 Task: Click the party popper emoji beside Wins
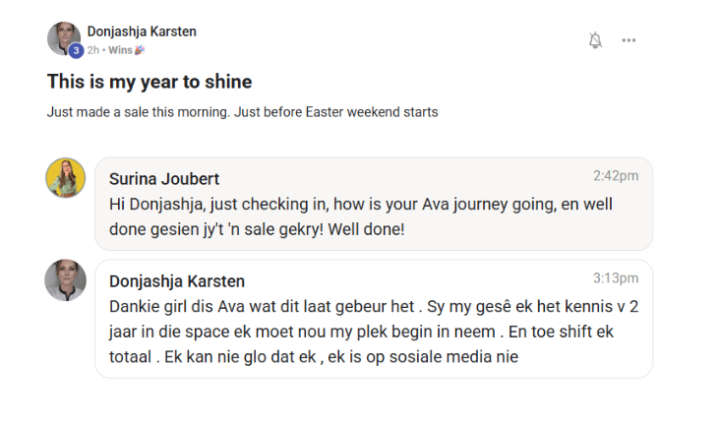(140, 50)
